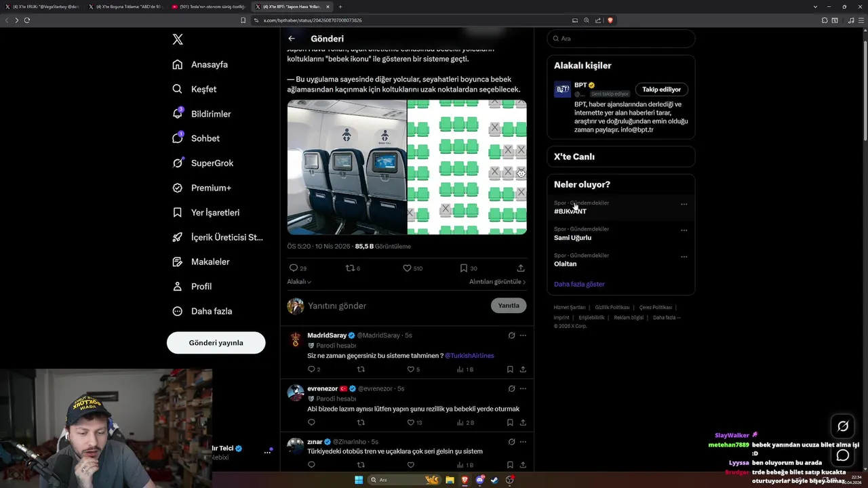
Task: Open the @TurkishAirlines mention
Action: click(x=469, y=356)
